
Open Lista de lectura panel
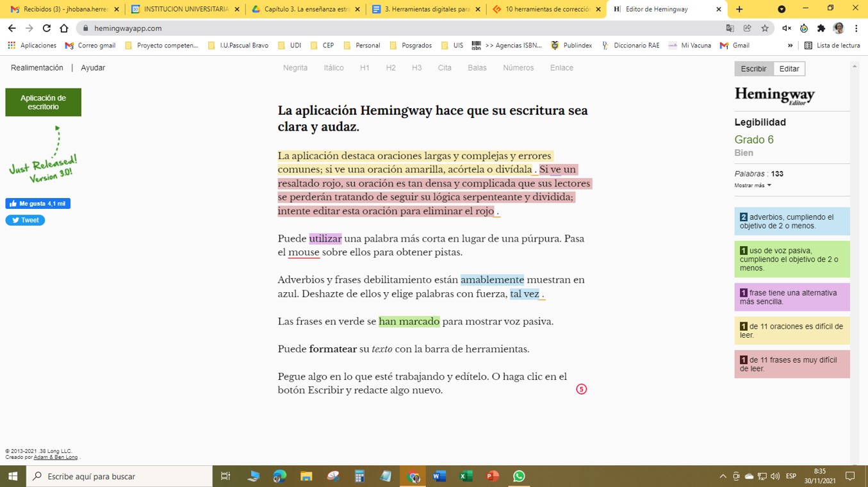832,45
